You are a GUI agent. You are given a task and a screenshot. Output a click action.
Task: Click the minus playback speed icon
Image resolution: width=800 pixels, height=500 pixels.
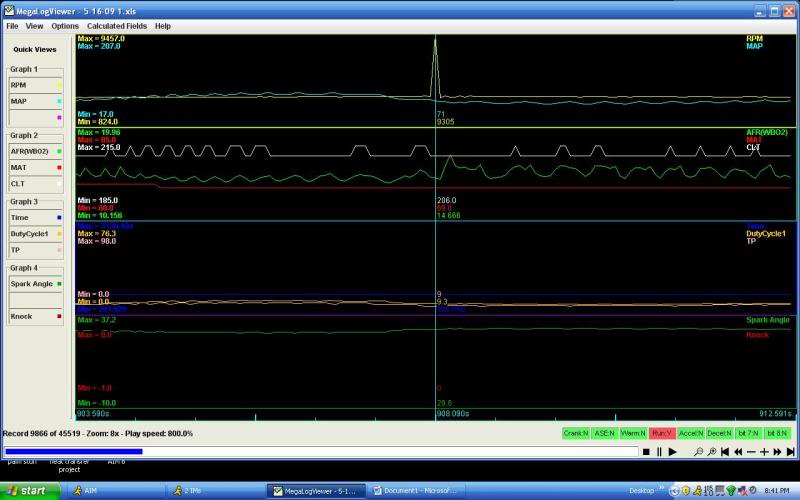pos(751,452)
